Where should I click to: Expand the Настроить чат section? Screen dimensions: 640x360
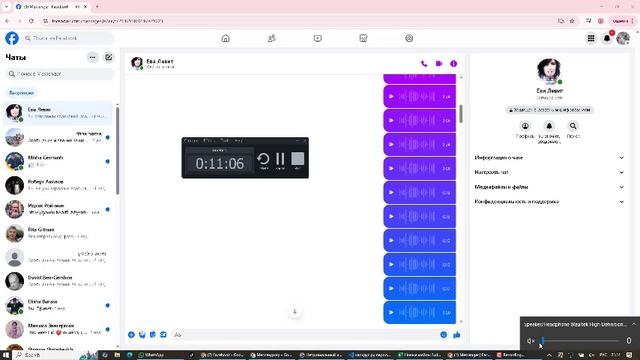549,172
